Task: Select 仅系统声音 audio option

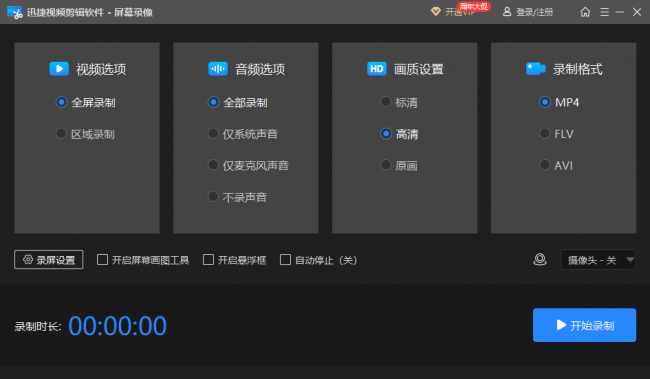Action: click(x=243, y=134)
